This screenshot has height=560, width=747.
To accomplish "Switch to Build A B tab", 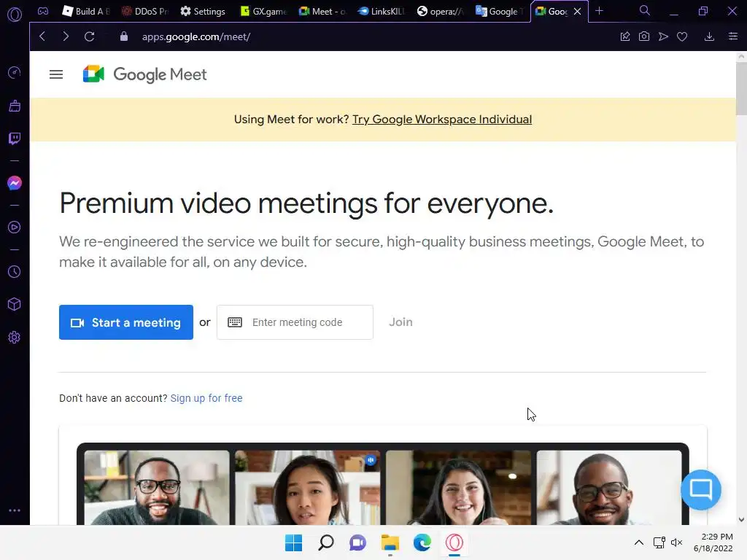I will tap(86, 12).
